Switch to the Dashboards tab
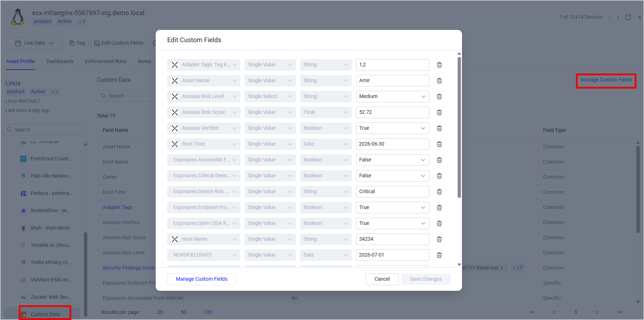Image resolution: width=644 pixels, height=320 pixels. pos(60,61)
